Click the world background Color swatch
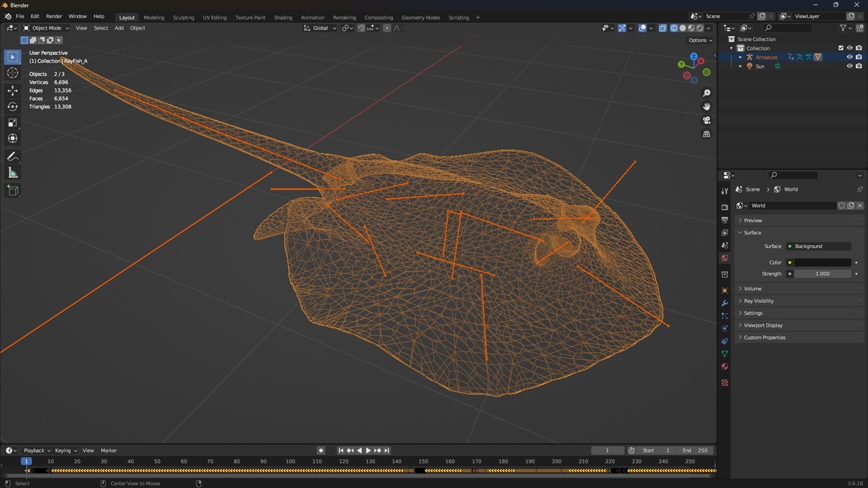Screen dimensions: 868x488 click(822, 262)
